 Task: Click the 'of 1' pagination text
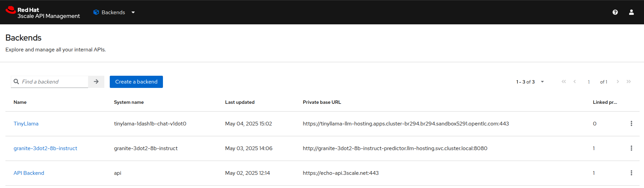pos(604,82)
